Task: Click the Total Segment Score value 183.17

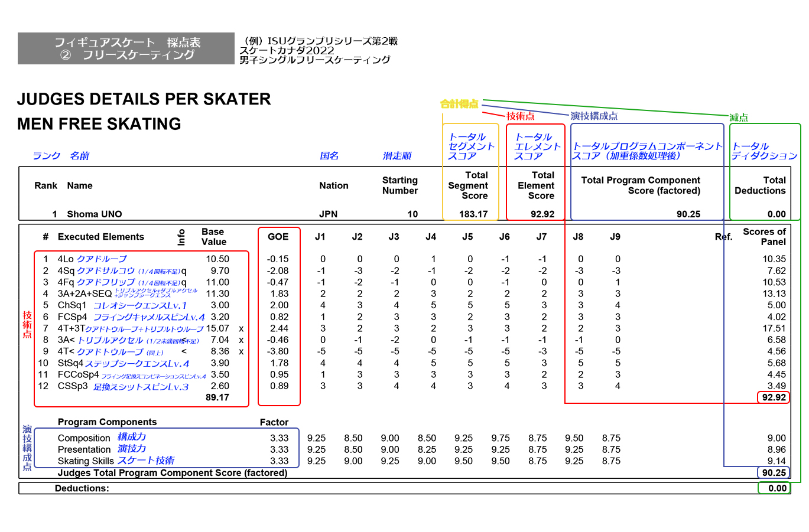Action: 473,214
